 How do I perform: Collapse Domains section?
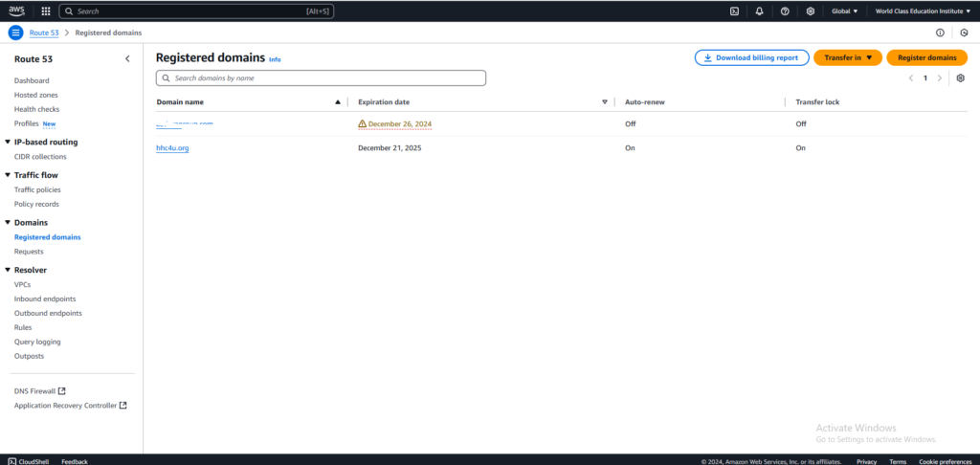(x=8, y=223)
